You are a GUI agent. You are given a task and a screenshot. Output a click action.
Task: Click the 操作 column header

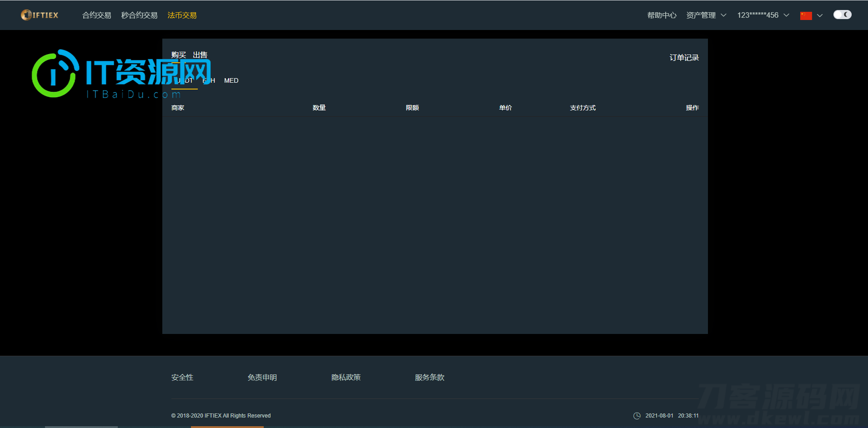[x=692, y=108]
